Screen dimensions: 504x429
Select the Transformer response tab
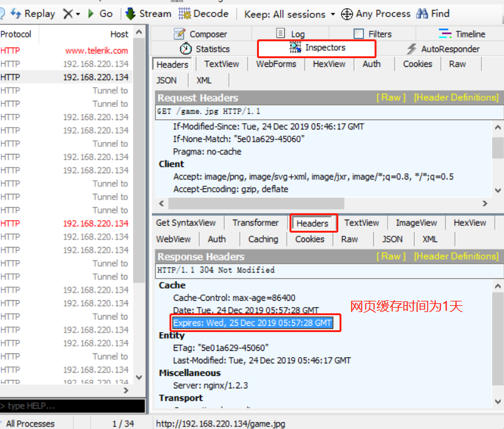[x=256, y=223]
